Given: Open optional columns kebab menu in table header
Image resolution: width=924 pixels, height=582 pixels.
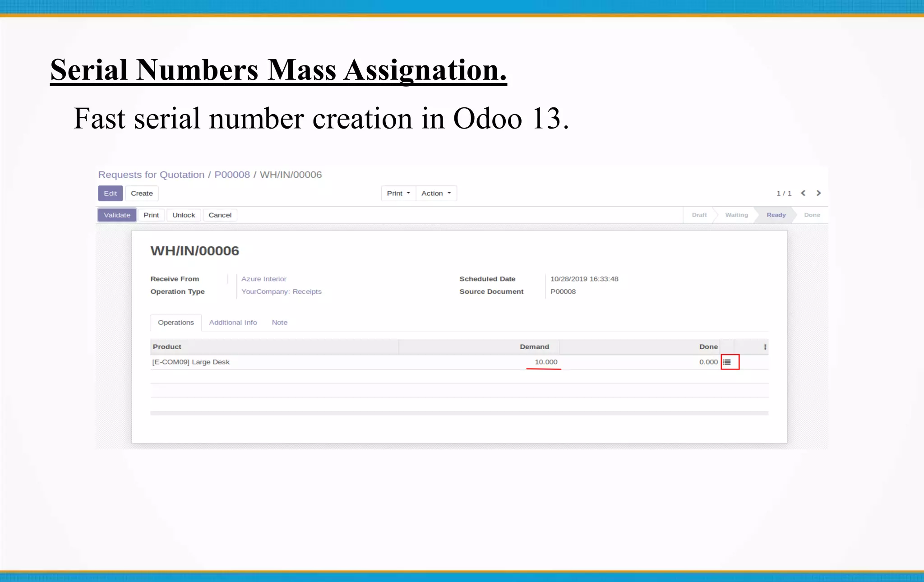Looking at the screenshot, I should (765, 347).
